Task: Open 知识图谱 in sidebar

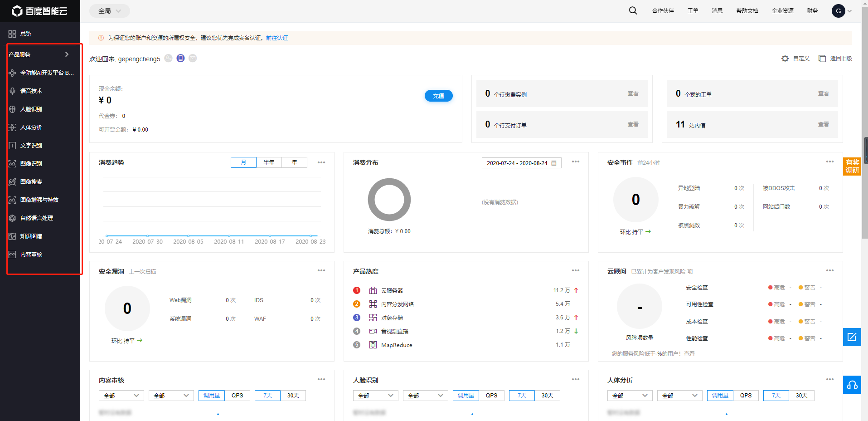Action: click(x=25, y=236)
